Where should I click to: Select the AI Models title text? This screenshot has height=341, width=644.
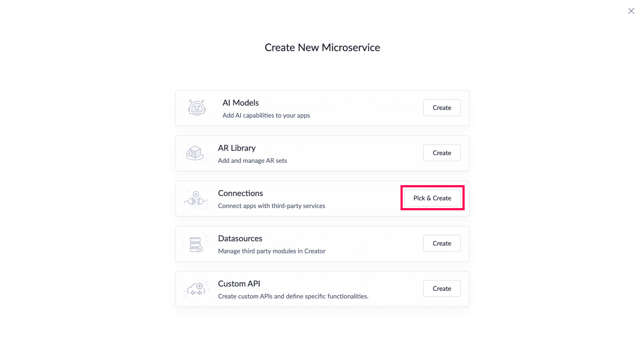point(241,103)
